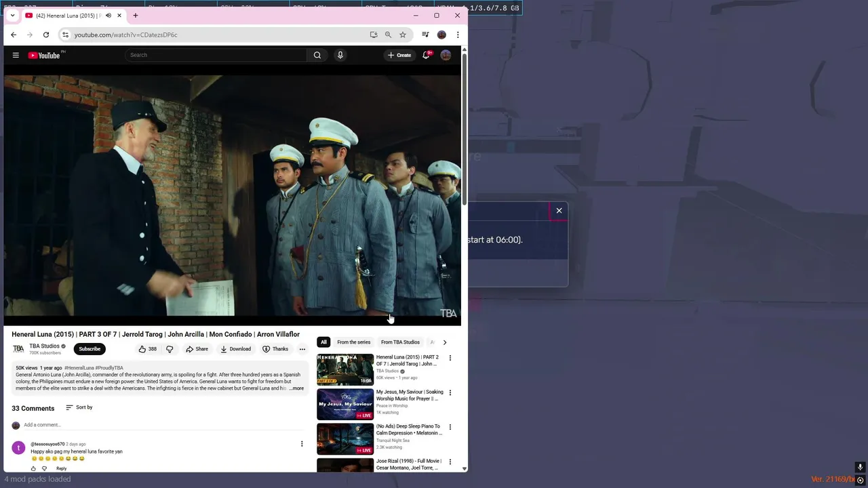Expand description with ...more
The height and width of the screenshot is (488, 868).
(296, 388)
